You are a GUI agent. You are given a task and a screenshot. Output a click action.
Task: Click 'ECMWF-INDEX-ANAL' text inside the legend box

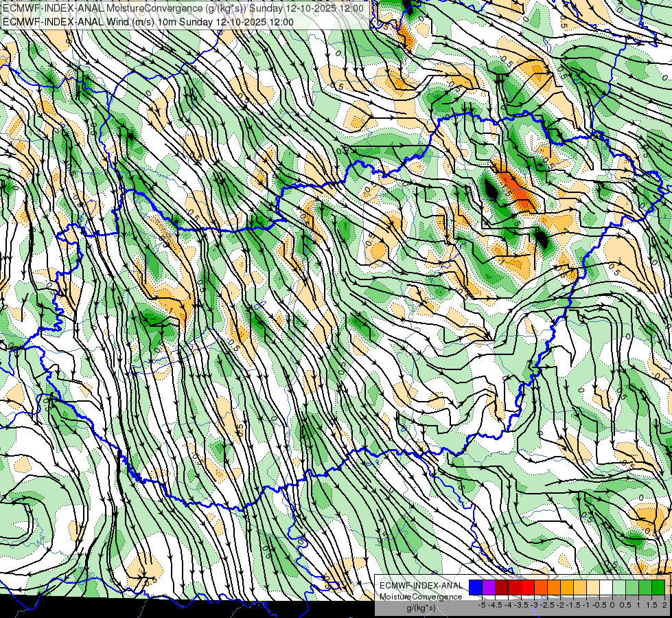pyautogui.click(x=421, y=586)
